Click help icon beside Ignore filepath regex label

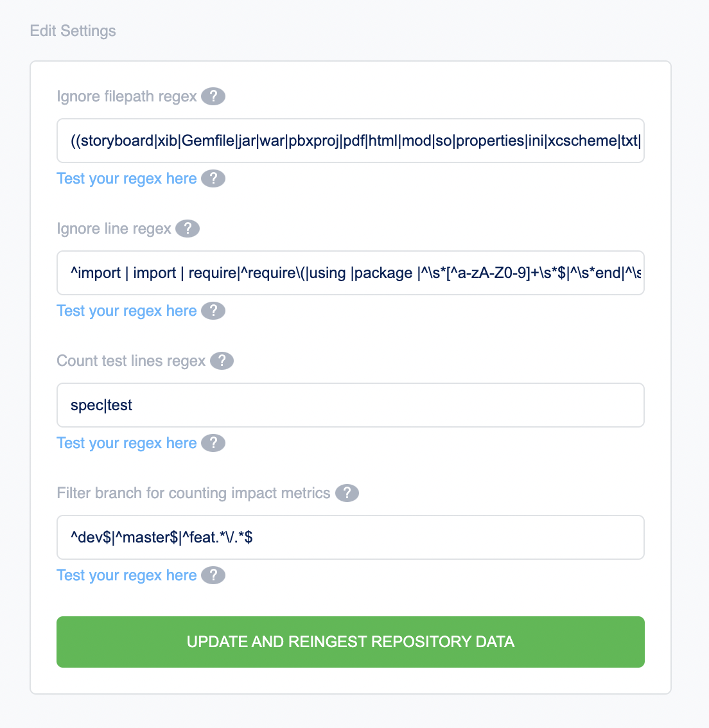(x=213, y=96)
